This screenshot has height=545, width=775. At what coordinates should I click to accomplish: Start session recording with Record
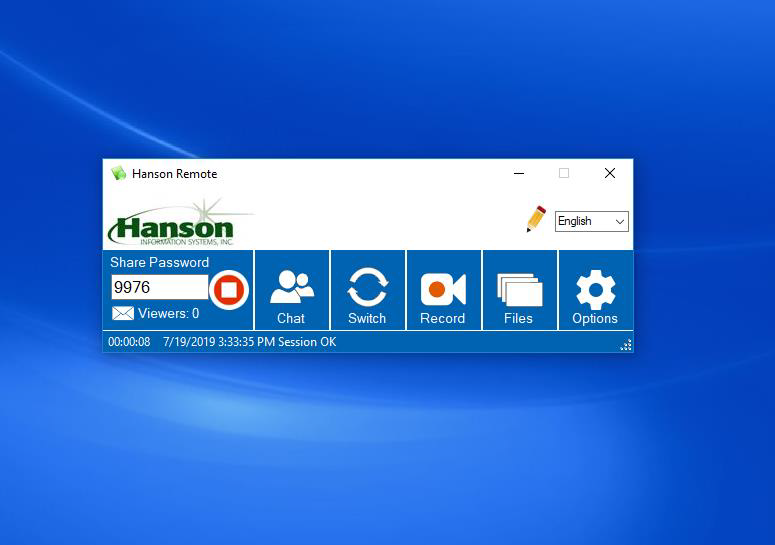[x=443, y=290]
